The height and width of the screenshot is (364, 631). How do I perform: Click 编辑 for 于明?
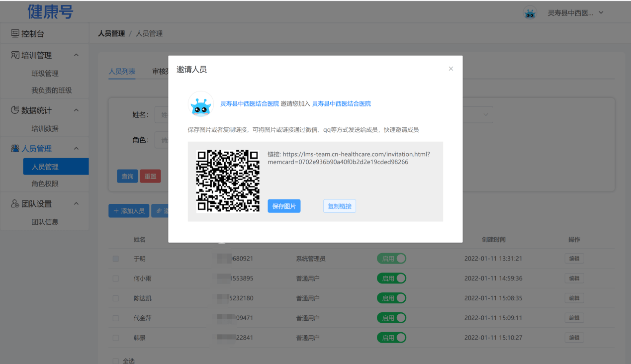click(574, 259)
